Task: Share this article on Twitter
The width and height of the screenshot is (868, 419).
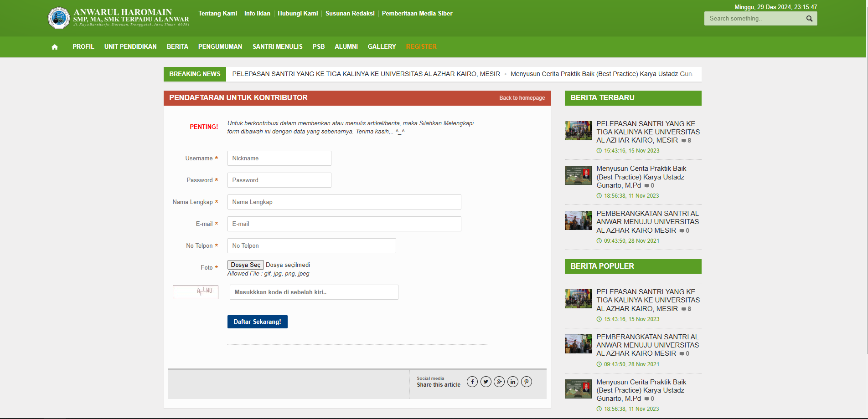Action: 486,382
